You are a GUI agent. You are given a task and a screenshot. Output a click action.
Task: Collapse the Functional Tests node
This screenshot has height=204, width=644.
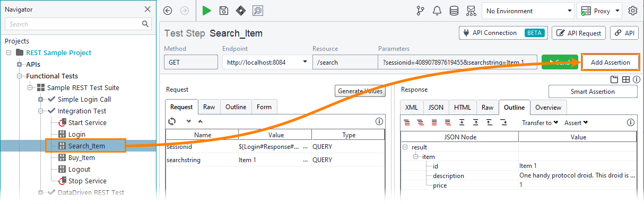(x=20, y=76)
